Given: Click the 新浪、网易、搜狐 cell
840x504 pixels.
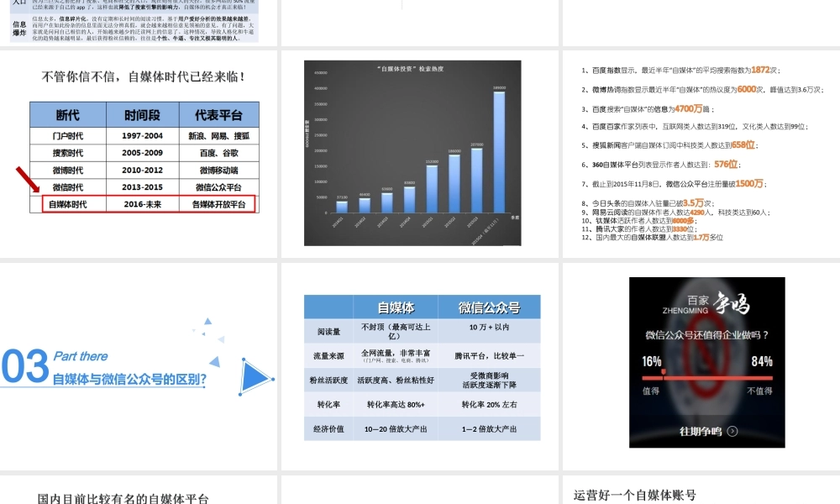Looking at the screenshot, I should point(219,135).
